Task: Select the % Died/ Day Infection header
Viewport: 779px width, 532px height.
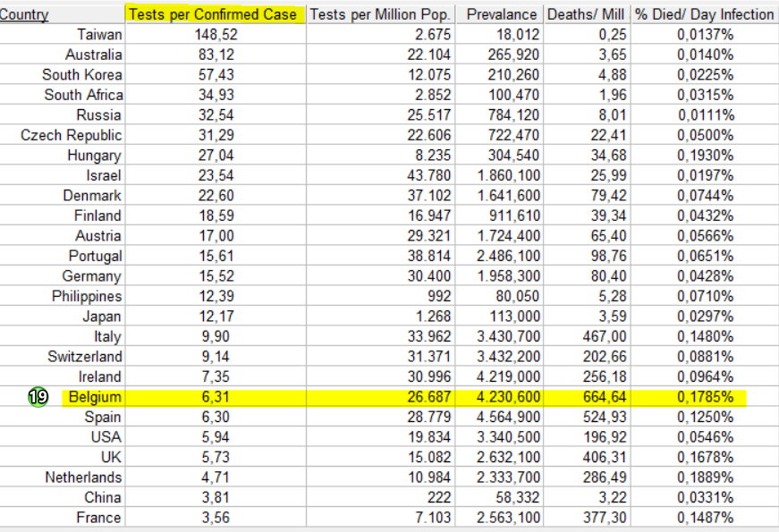Action: coord(705,14)
